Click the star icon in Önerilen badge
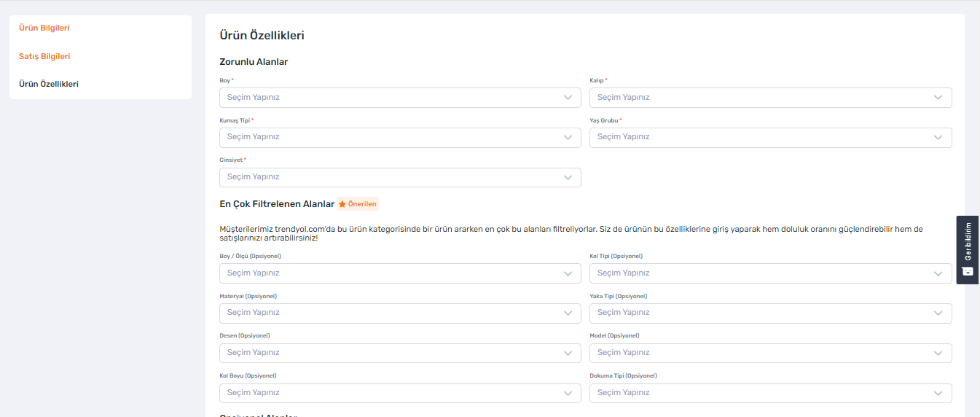 coord(342,204)
